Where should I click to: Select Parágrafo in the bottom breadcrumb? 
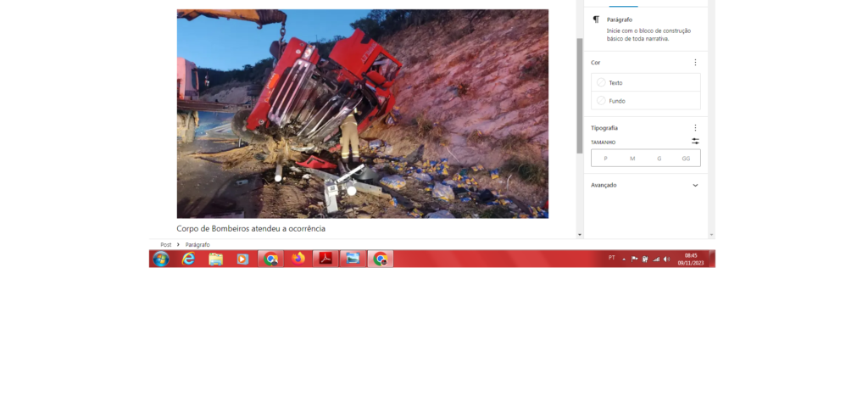click(x=198, y=244)
